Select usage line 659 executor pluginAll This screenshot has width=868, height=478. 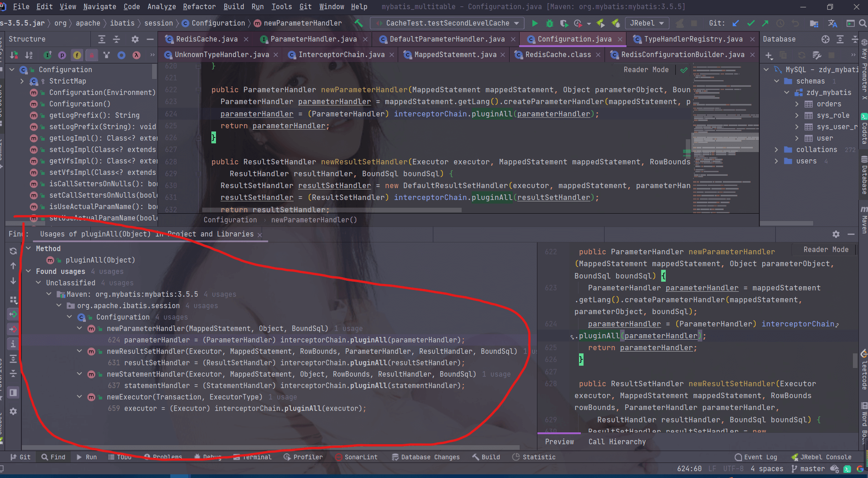(x=237, y=409)
